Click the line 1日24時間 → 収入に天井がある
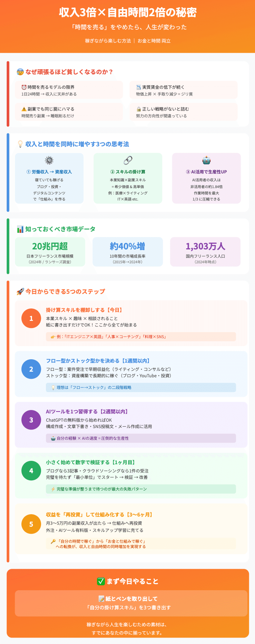This screenshot has height=644, width=255. [49, 94]
